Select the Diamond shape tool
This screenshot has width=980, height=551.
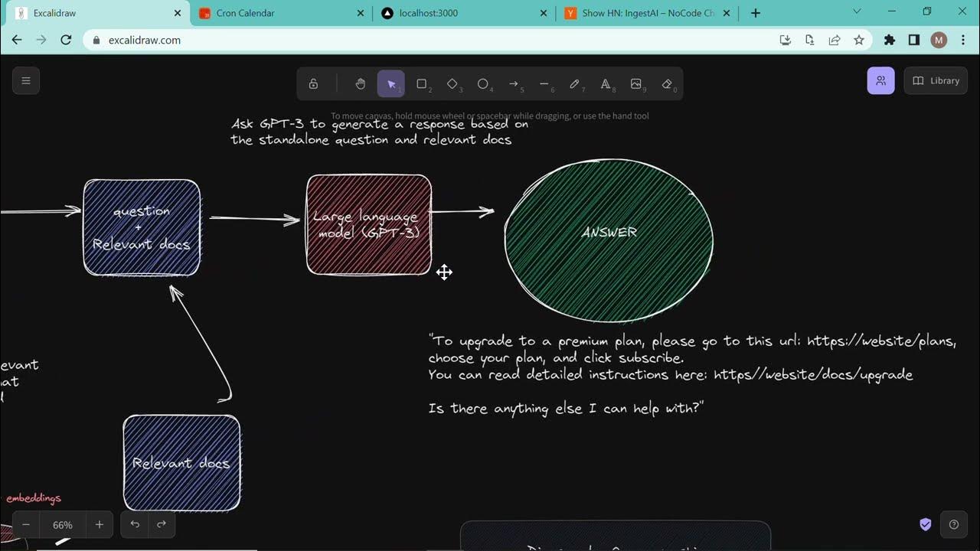point(452,84)
